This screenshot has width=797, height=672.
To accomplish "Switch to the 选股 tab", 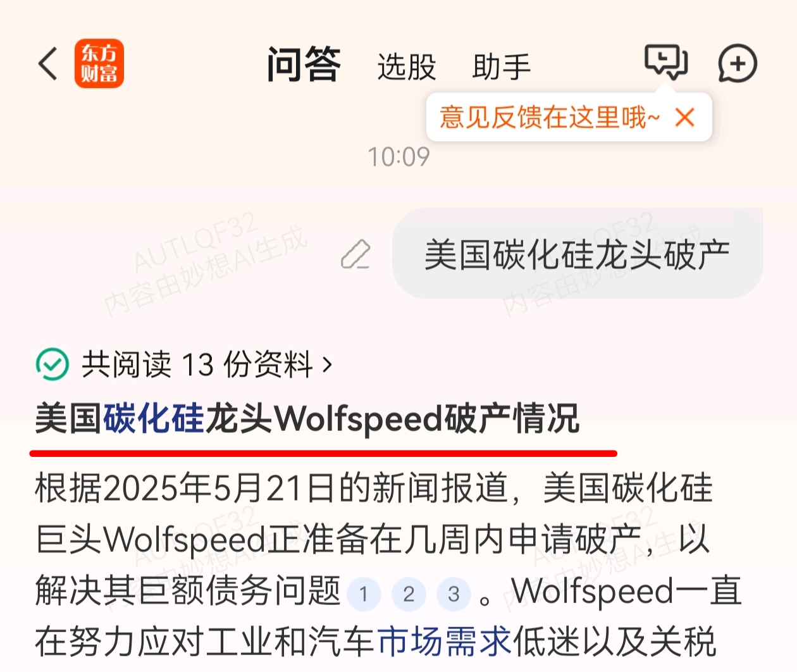I will (x=407, y=66).
